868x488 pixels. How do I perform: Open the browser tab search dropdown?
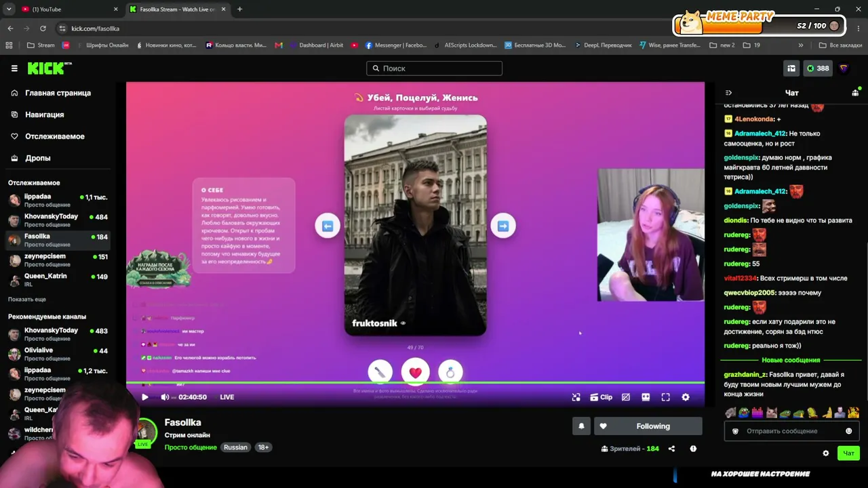pyautogui.click(x=9, y=9)
